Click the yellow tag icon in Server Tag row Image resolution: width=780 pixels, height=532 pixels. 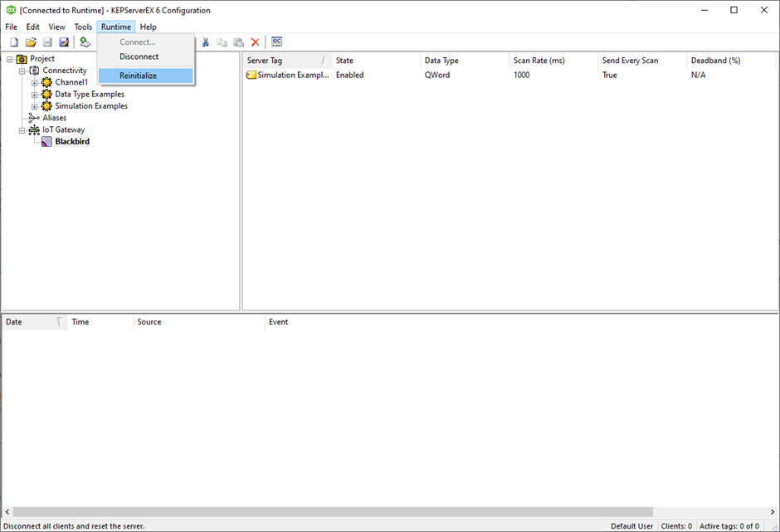251,76
